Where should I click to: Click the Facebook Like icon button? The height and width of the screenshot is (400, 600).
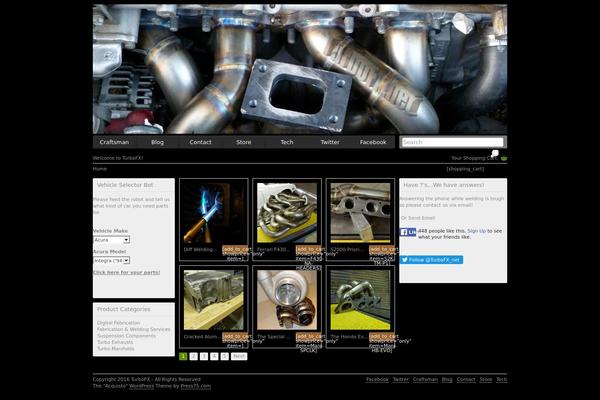[x=408, y=232]
